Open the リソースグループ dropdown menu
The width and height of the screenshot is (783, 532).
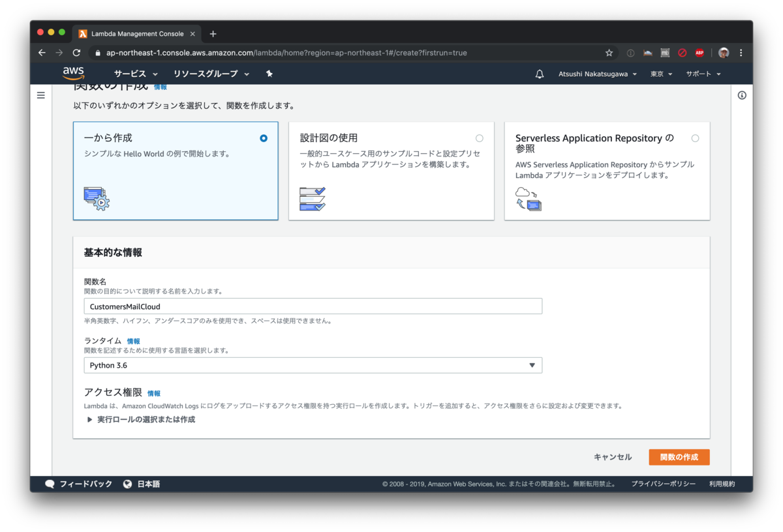211,74
